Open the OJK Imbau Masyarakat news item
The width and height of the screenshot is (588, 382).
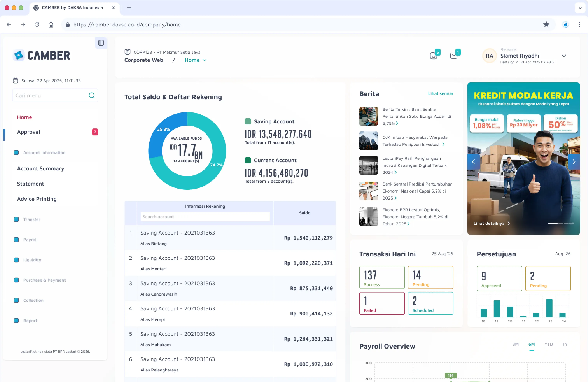point(406,141)
